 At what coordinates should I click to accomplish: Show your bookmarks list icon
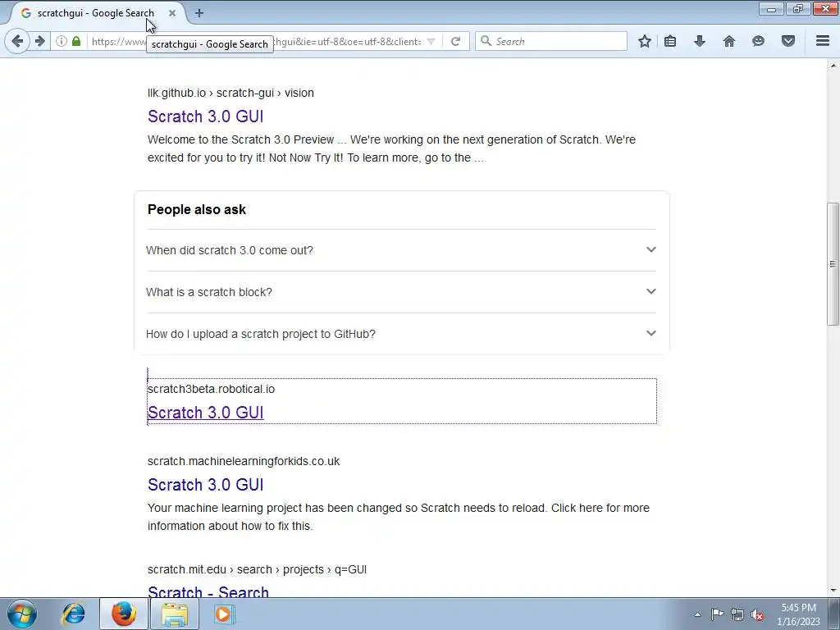[x=670, y=41]
